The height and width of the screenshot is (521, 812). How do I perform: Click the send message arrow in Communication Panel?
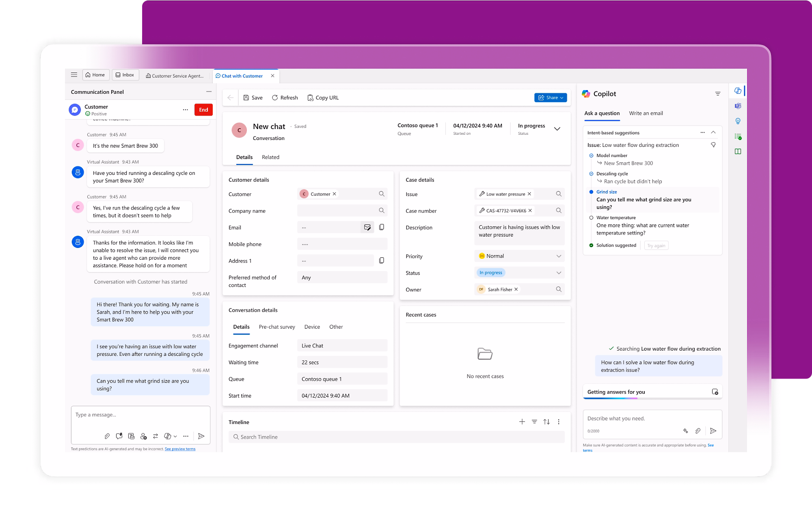click(201, 436)
